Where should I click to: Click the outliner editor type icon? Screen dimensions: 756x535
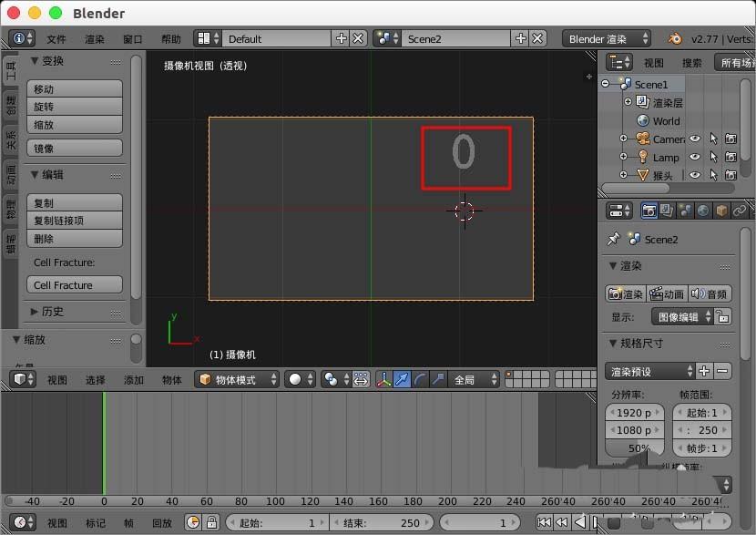616,62
